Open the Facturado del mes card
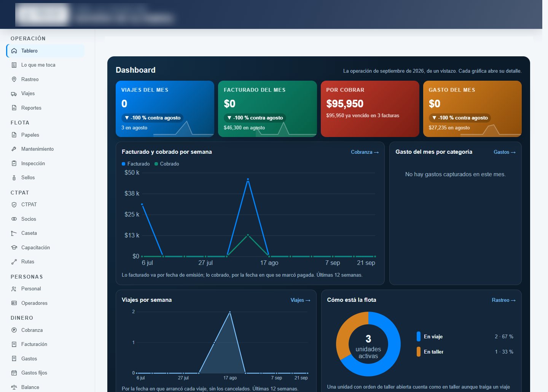Viewport: 548px width, 392px height. pyautogui.click(x=268, y=109)
